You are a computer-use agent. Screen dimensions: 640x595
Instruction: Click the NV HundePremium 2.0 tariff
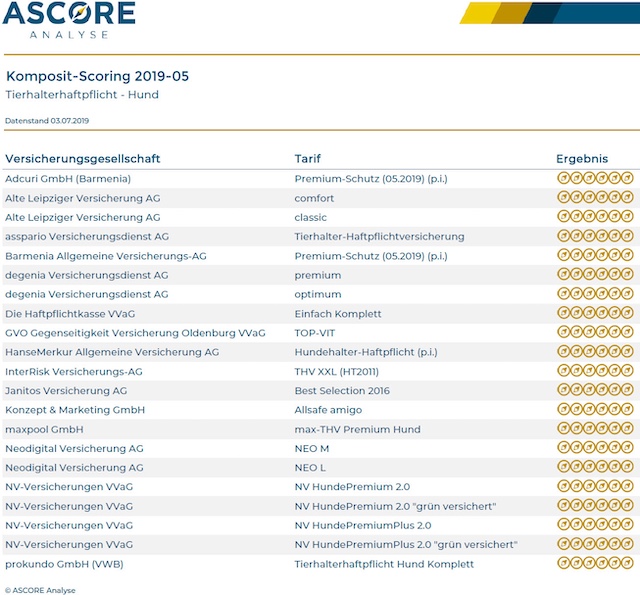(x=352, y=487)
